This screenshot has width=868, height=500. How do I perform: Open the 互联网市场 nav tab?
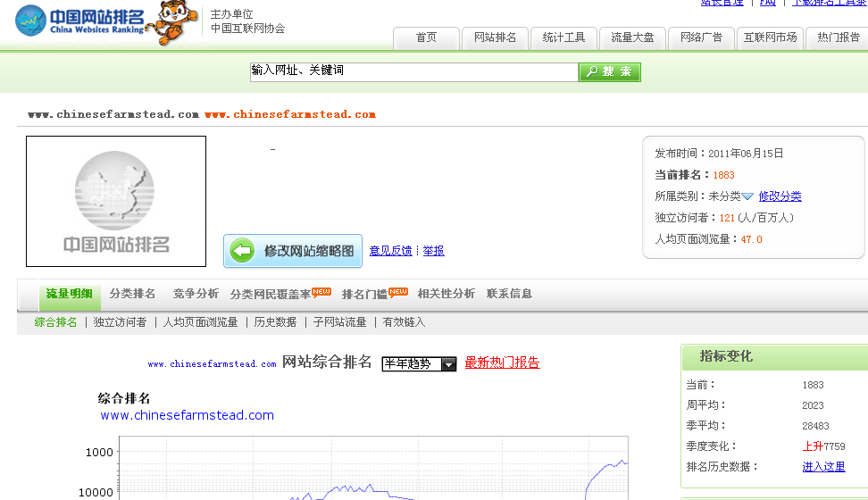pos(770,37)
